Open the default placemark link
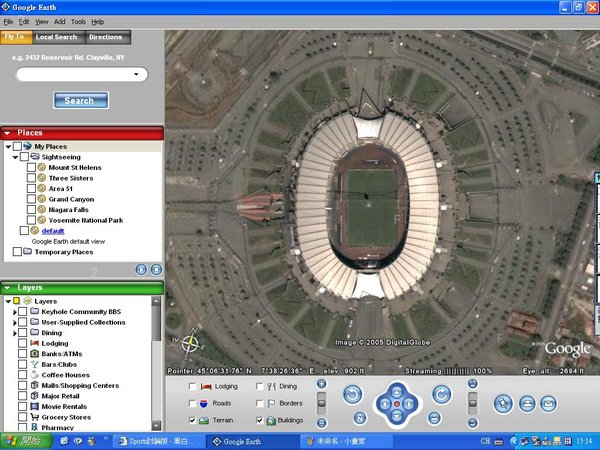Image resolution: width=600 pixels, height=450 pixels. click(53, 231)
